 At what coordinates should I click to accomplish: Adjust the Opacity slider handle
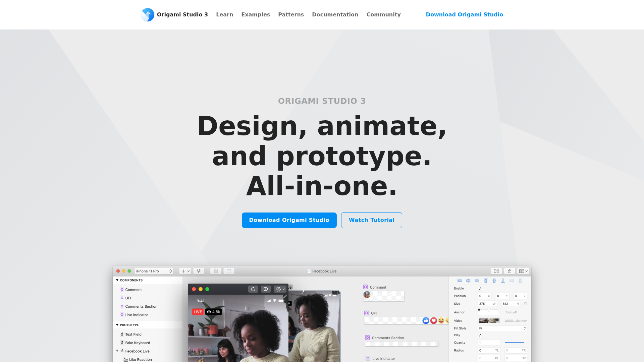tap(526, 342)
